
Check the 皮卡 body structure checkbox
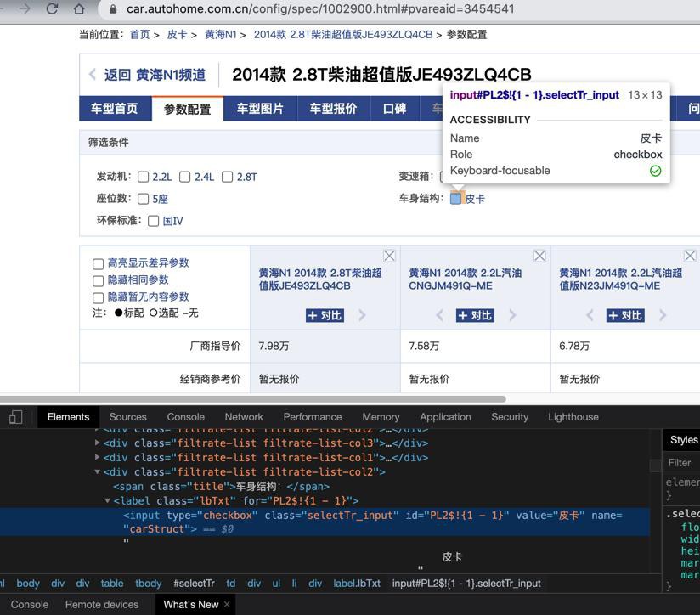455,199
